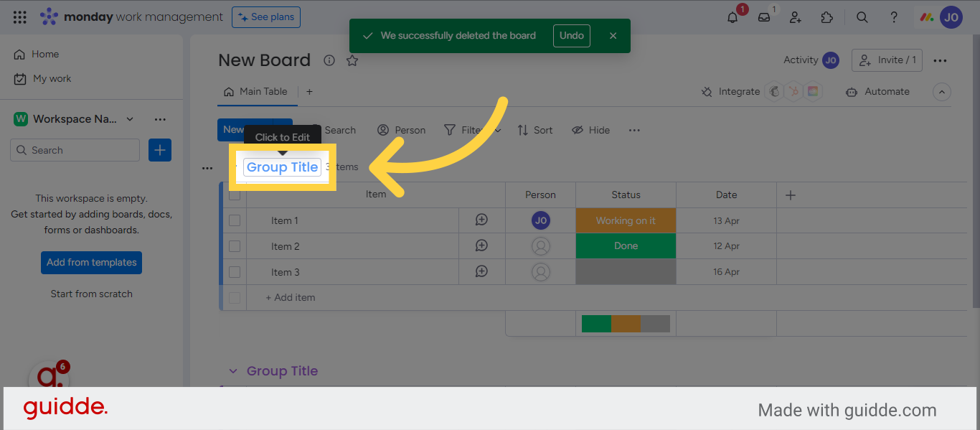The width and height of the screenshot is (980, 430).
Task: Collapse the board header with chevron button
Action: click(x=942, y=92)
